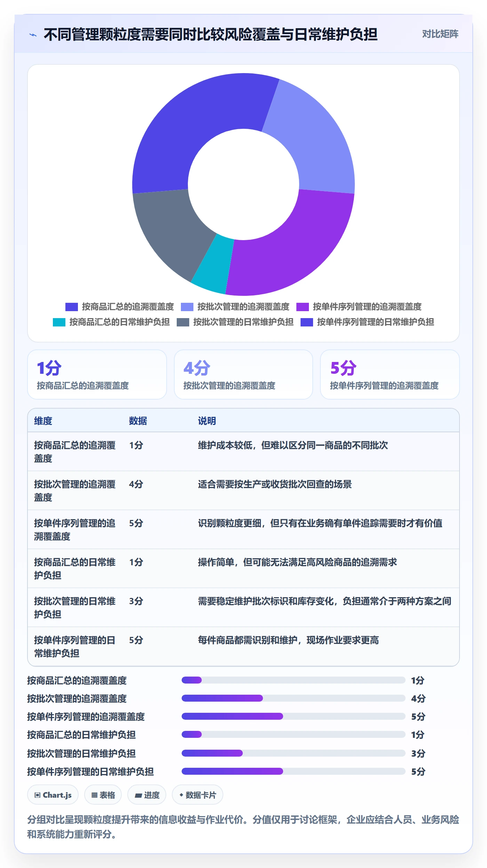Open the 1分 data card
Viewport: 487px width, 868px height.
[97, 374]
